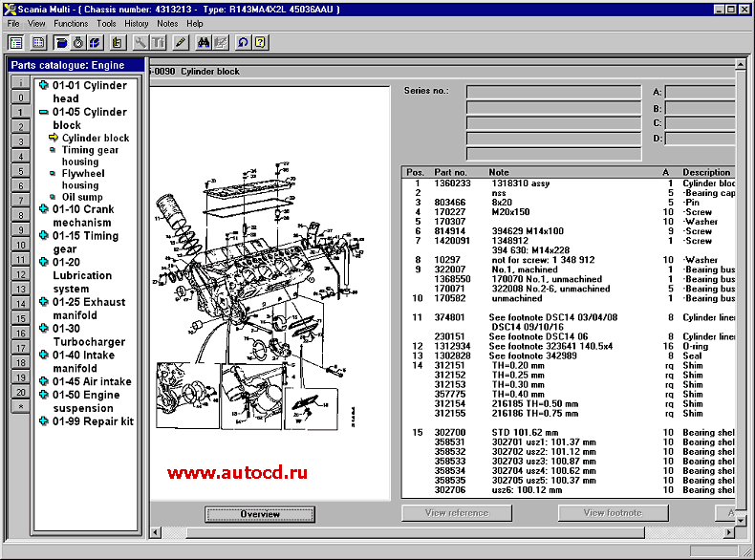Click the first Series no. input field
755x560 pixels.
click(553, 92)
